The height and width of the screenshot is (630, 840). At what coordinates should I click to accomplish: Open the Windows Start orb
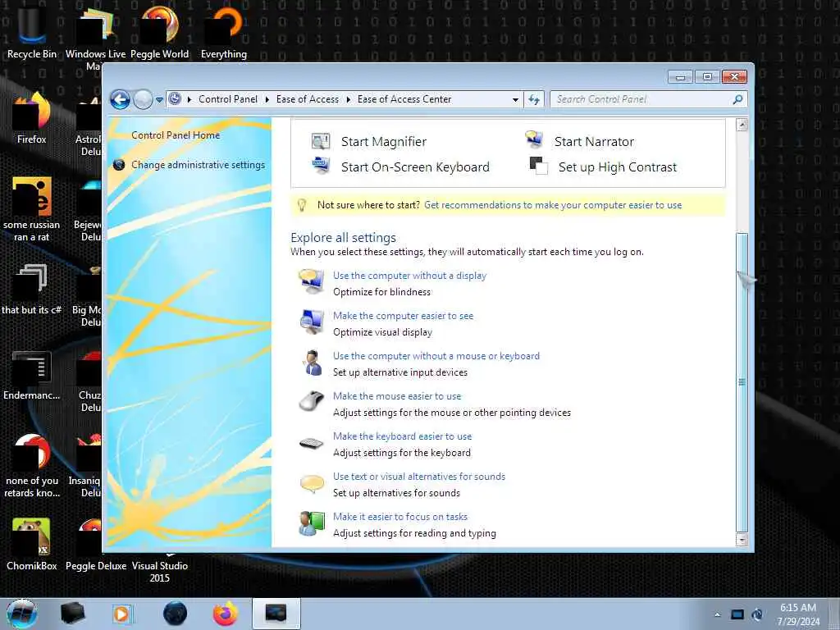click(22, 614)
